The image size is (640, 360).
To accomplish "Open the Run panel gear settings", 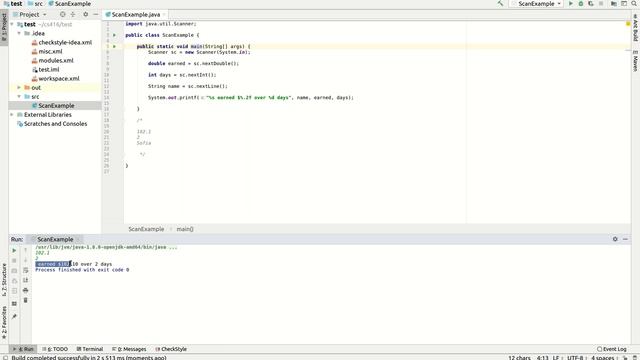I will coord(615,239).
